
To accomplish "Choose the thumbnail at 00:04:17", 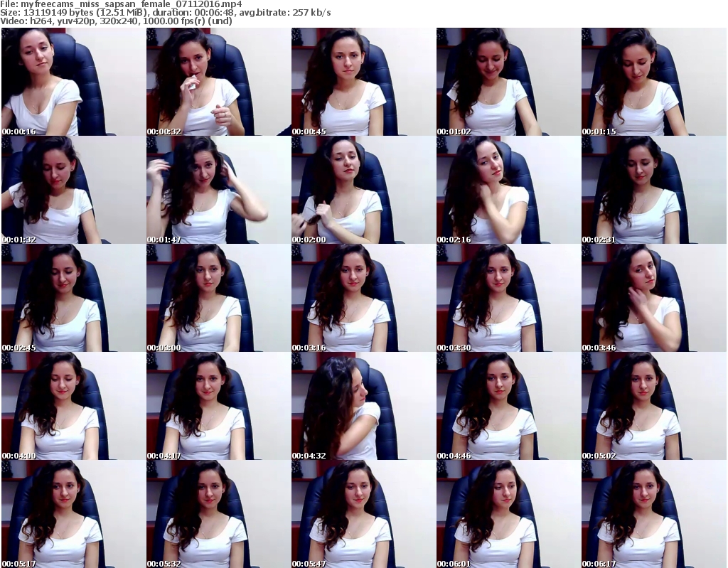I will point(219,407).
